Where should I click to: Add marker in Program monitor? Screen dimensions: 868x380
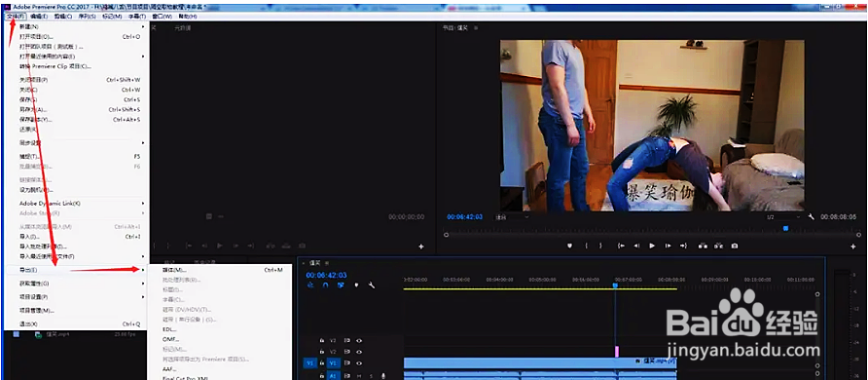coord(569,246)
